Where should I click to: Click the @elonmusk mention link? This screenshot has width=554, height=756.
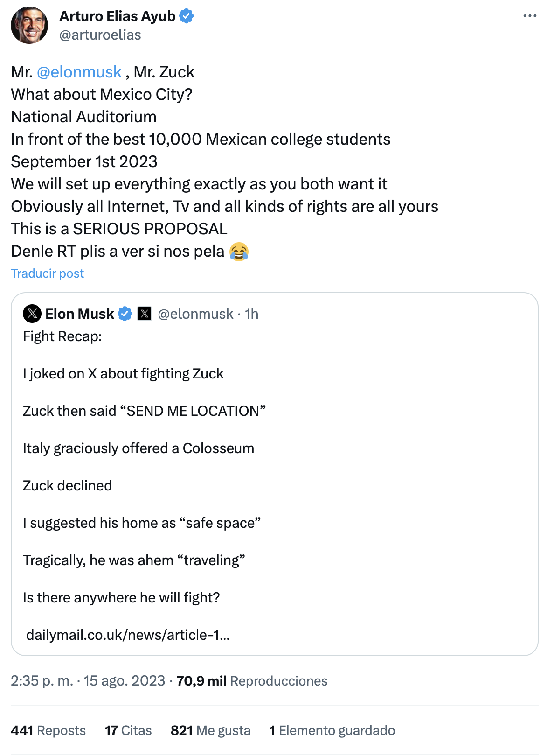pos(79,72)
